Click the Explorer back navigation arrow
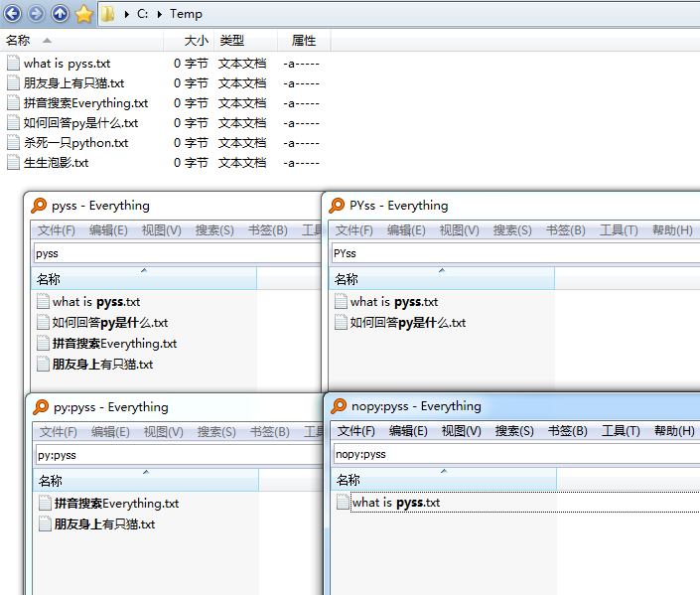This screenshot has width=700, height=595. (x=13, y=14)
